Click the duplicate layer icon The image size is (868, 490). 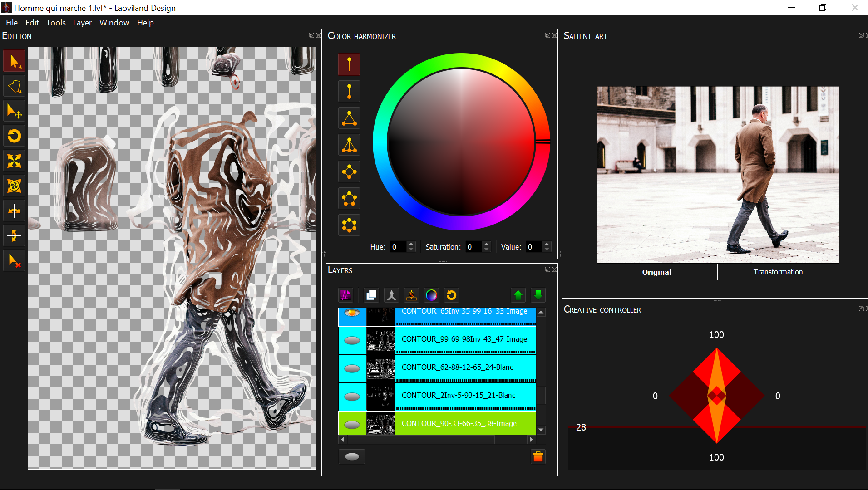(x=371, y=295)
